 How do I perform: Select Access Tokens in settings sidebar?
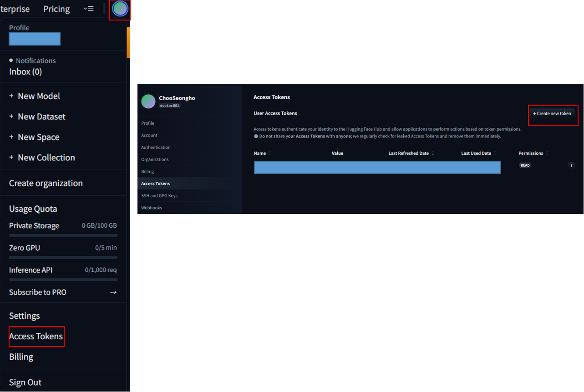click(156, 183)
